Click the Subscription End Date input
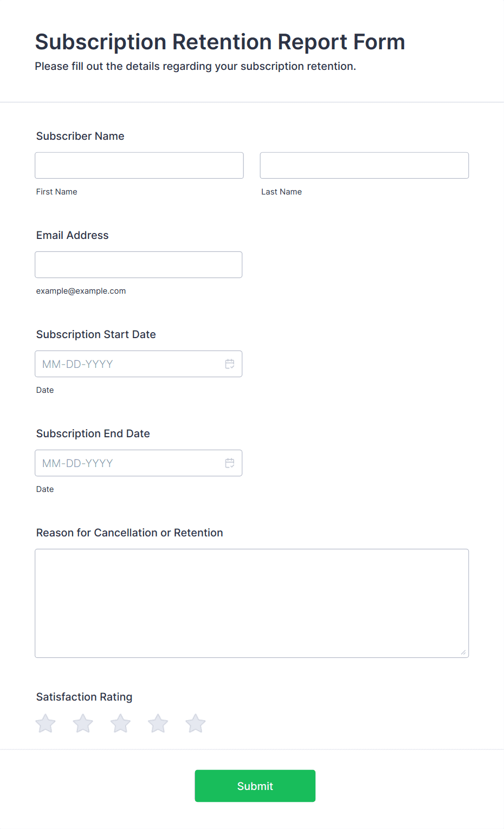 (139, 463)
